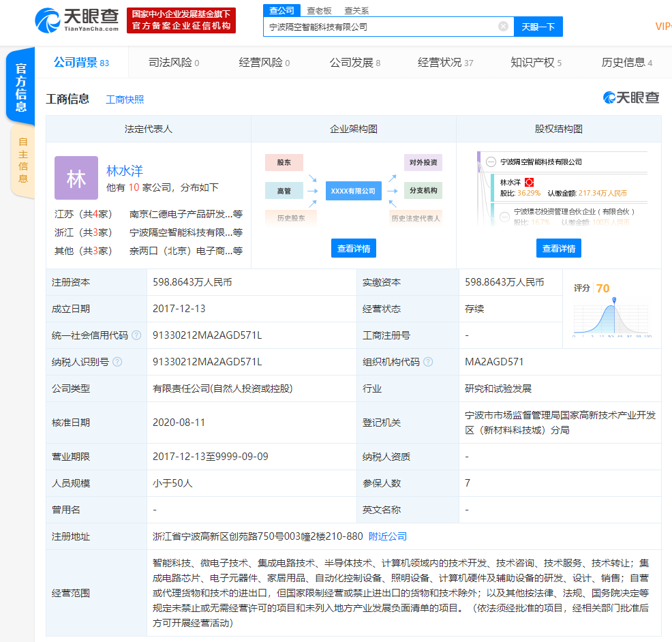Open the 公司发展 tab
Viewport: 672px width, 642px height.
[x=355, y=63]
